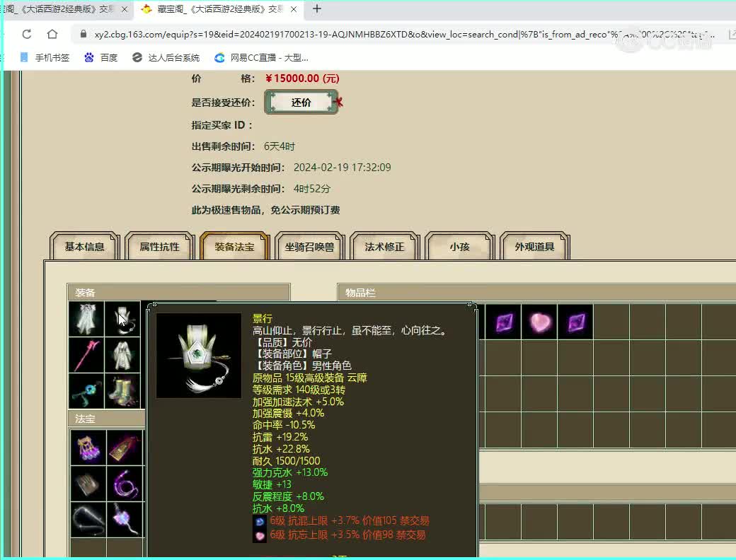Open the 基本信息 tab
The height and width of the screenshot is (560, 736).
(x=84, y=246)
